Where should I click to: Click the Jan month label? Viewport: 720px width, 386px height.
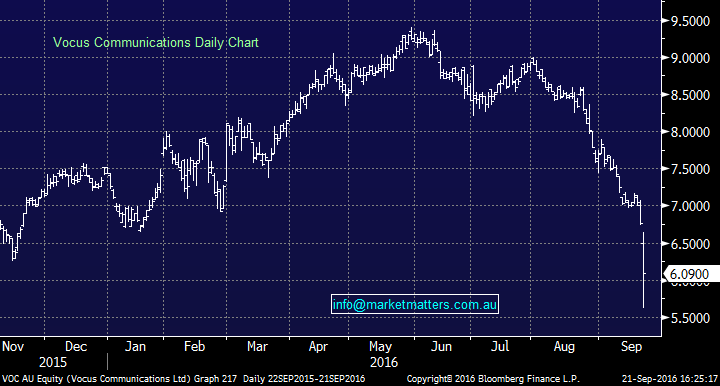[x=135, y=347]
